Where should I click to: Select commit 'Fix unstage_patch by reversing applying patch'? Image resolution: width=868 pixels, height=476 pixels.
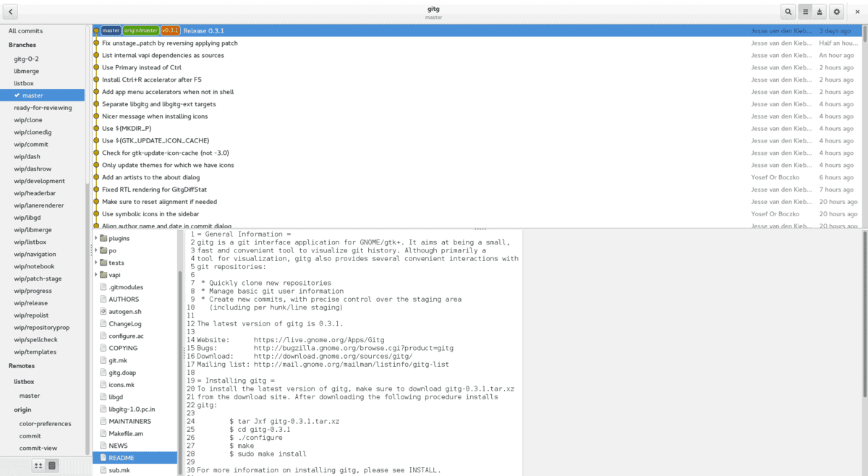tap(477, 43)
